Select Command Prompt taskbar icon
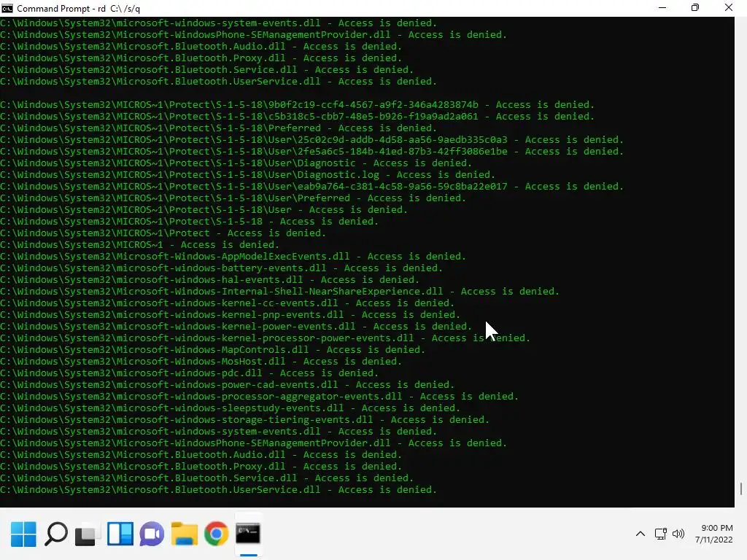The width and height of the screenshot is (747, 560). pyautogui.click(x=248, y=534)
